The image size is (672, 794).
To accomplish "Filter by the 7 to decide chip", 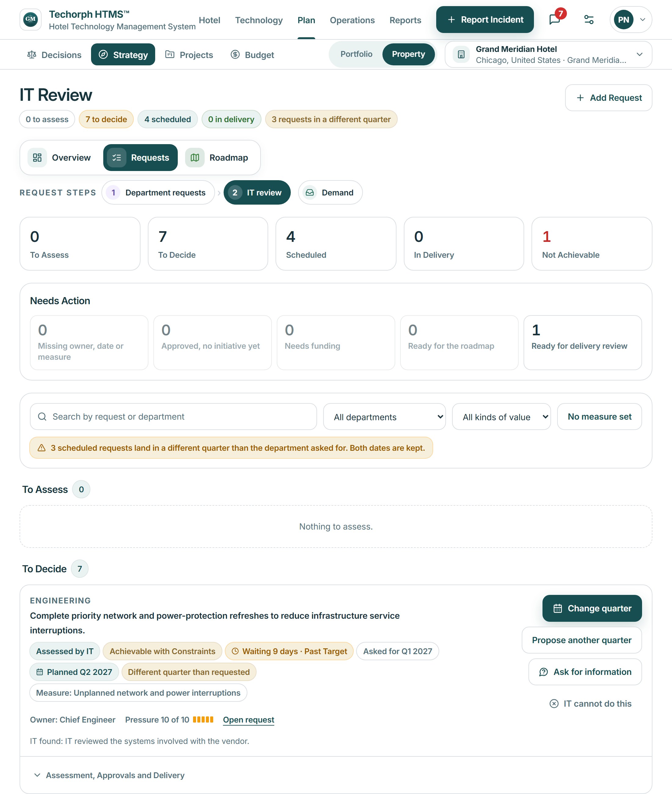I will (106, 119).
